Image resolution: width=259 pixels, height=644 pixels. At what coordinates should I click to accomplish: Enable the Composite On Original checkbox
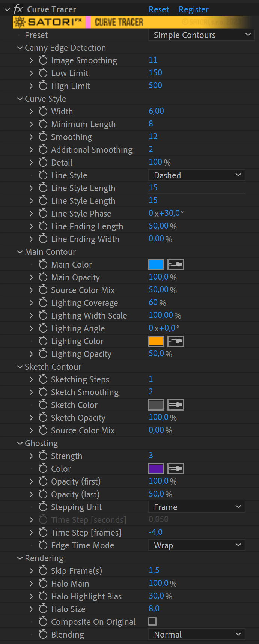tap(152, 621)
